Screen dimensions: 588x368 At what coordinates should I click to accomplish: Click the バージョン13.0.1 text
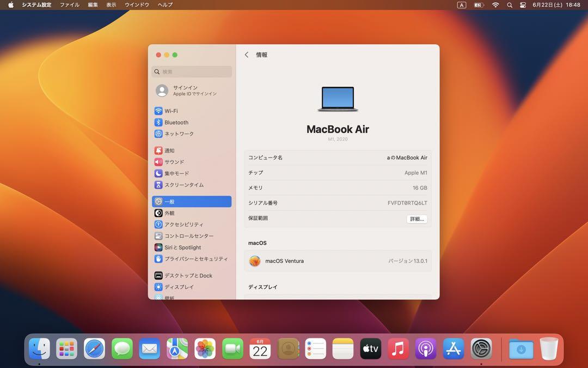pos(408,261)
